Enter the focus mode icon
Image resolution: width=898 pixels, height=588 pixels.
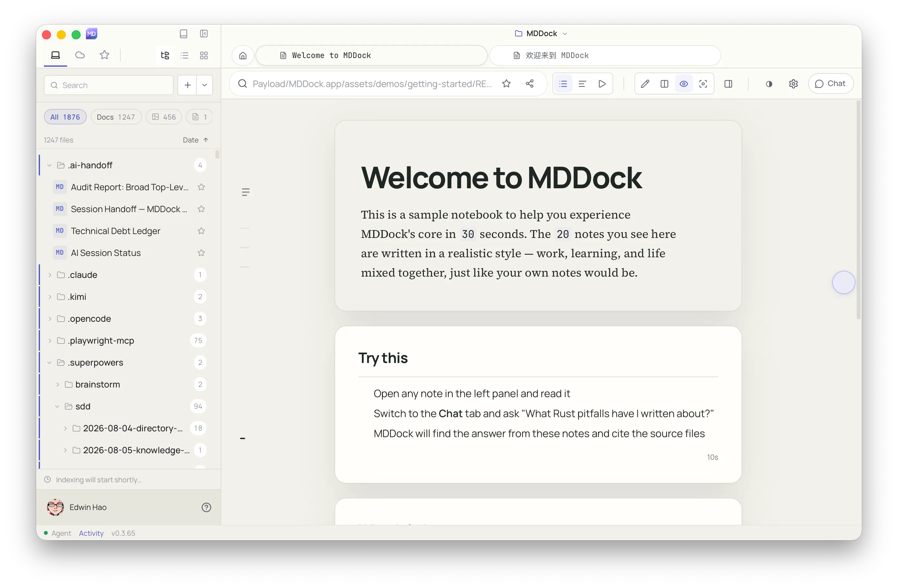703,84
